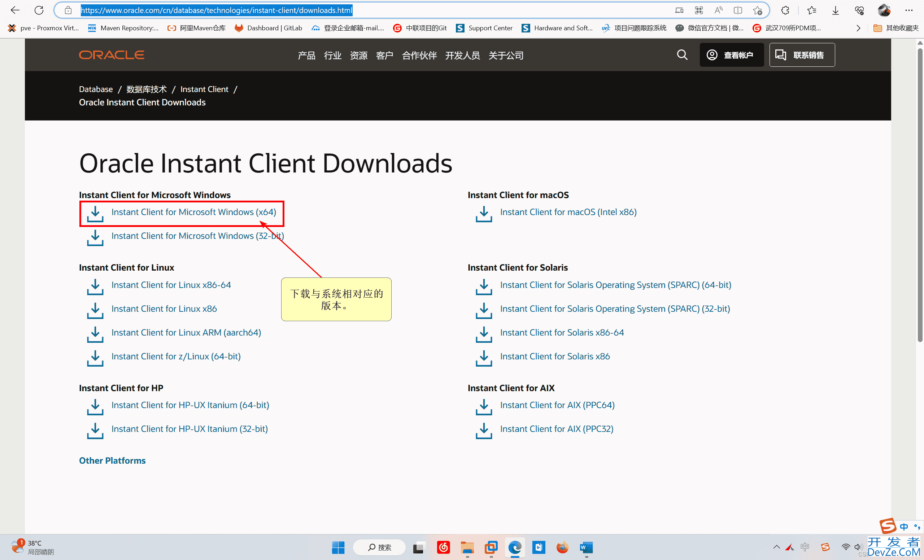Screen dimensions: 924x560
Task: Expand the bookmarks bar overflow chevron
Action: click(858, 28)
